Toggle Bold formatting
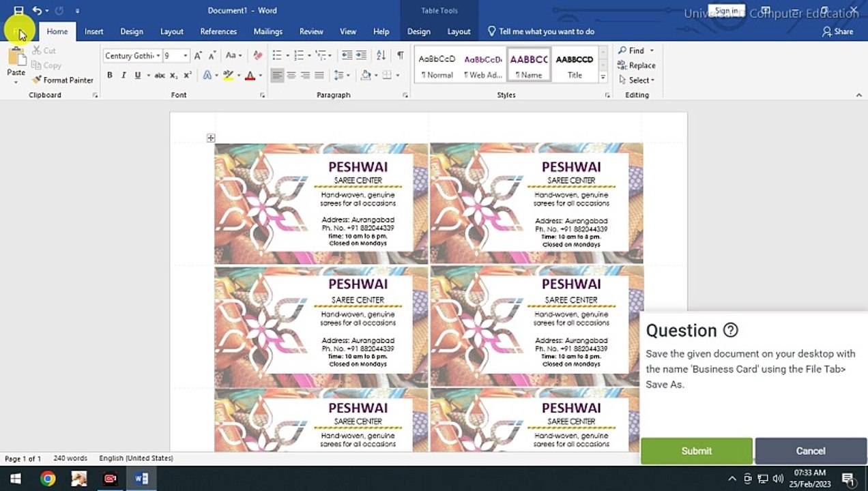The width and height of the screenshot is (868, 491). [109, 76]
